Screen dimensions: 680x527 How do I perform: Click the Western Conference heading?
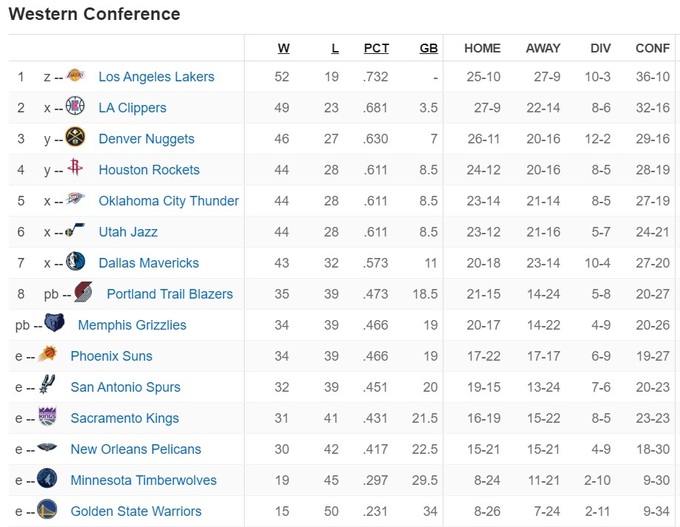point(94,14)
